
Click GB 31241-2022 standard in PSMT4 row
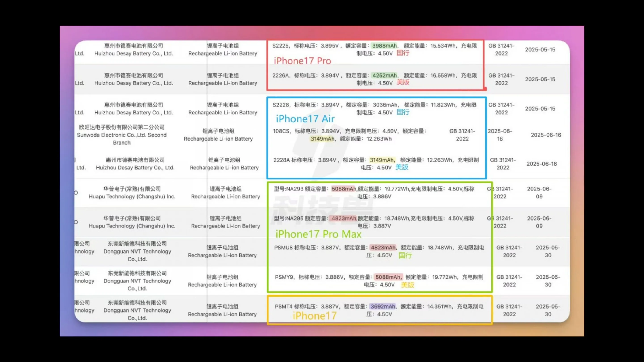[509, 310]
